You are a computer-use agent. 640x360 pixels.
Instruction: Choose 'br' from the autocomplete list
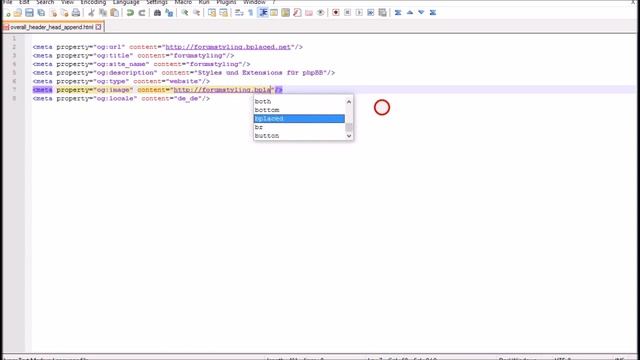click(299, 127)
